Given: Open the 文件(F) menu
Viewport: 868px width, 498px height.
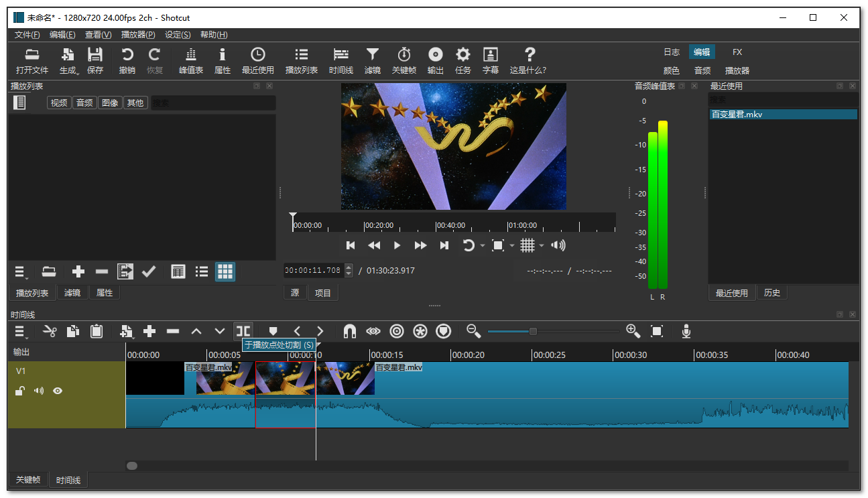Looking at the screenshot, I should click(x=27, y=35).
